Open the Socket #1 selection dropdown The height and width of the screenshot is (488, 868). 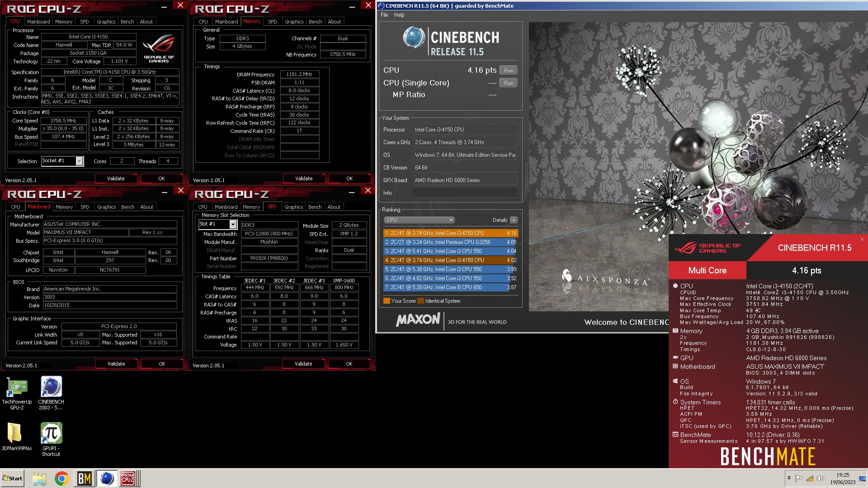pyautogui.click(x=80, y=161)
